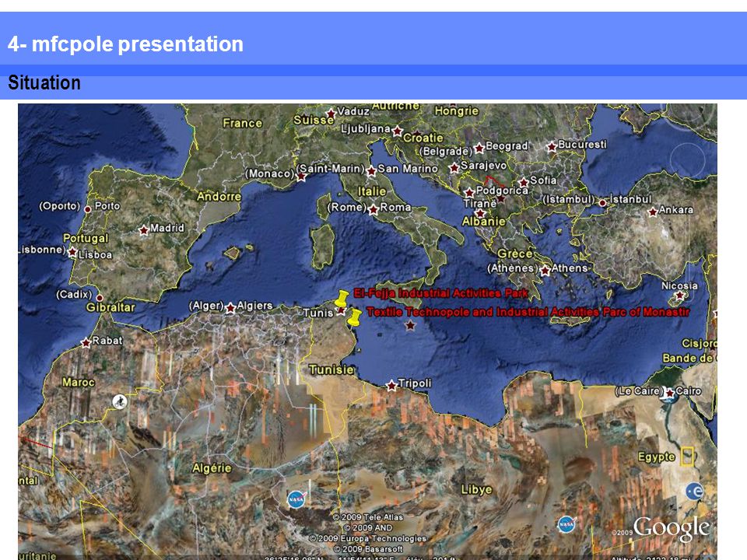This screenshot has height=560, width=747.
Task: Click the 'Tunisie' country label
Action: pos(331,370)
